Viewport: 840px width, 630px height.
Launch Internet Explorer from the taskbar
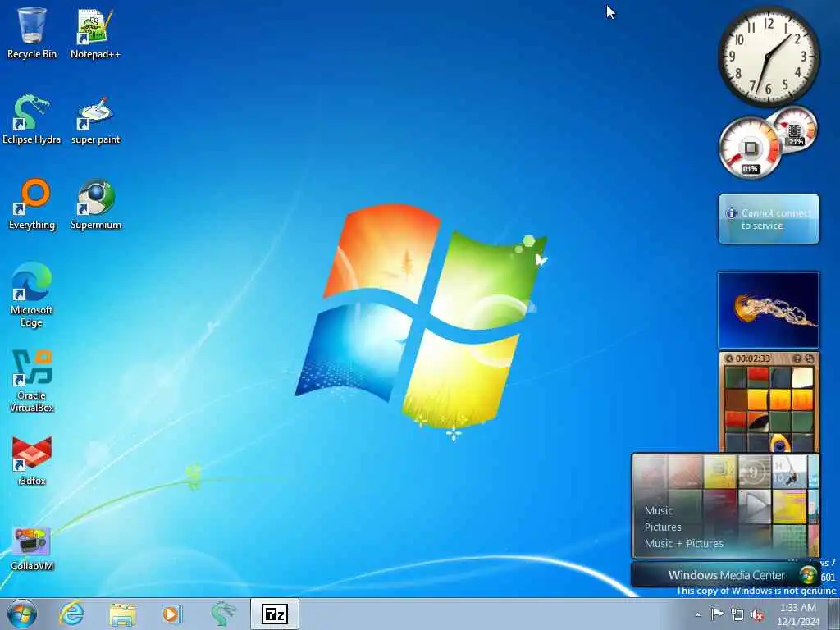72,614
